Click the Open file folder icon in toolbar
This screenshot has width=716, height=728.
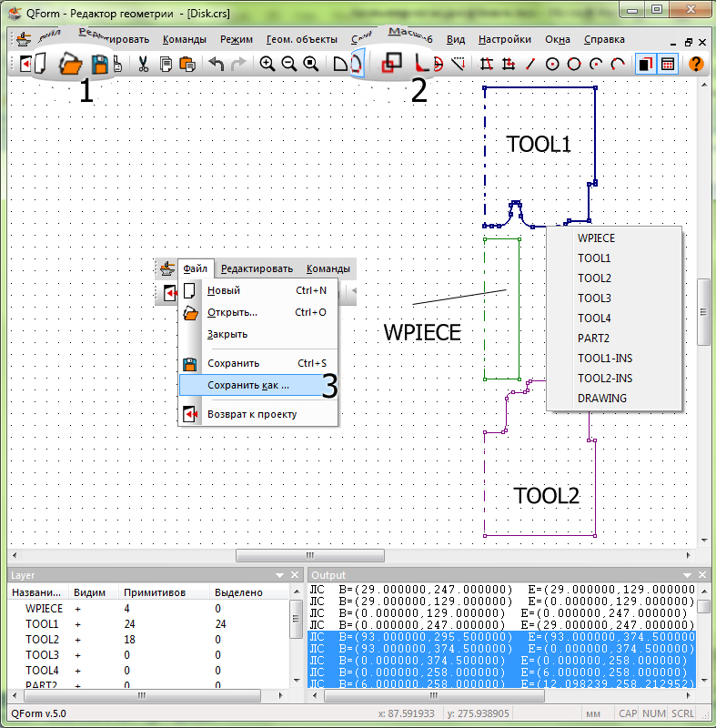(x=71, y=64)
